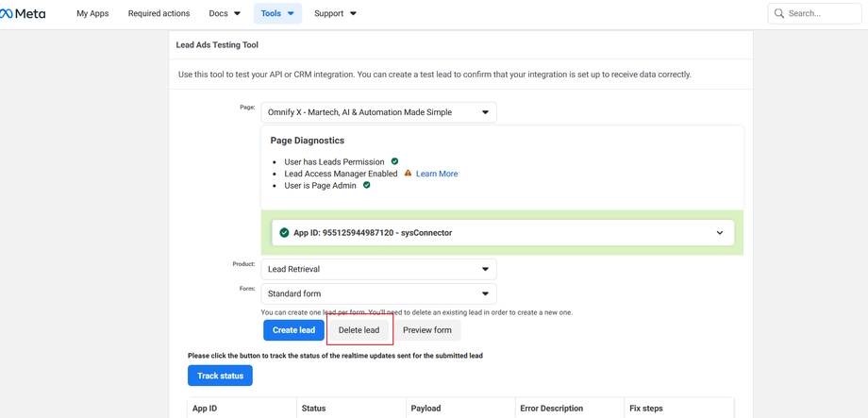Expand the sysConnector App ID row chevron
Image resolution: width=868 pixels, height=418 pixels.
[720, 233]
